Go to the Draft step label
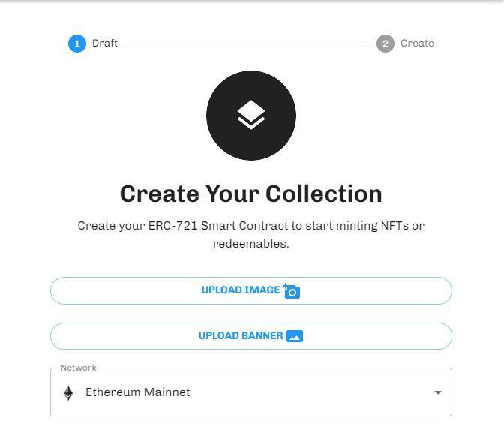This screenshot has height=430, width=504. [105, 43]
